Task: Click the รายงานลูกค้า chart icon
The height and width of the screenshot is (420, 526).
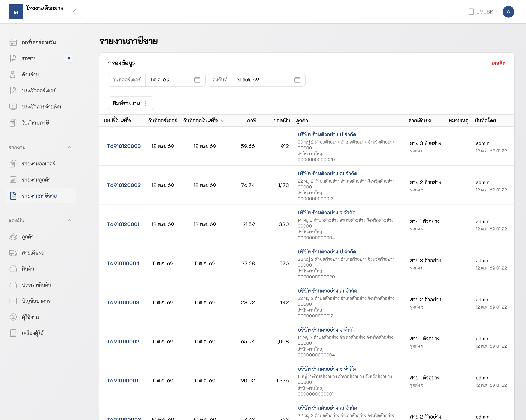Action: tap(13, 180)
